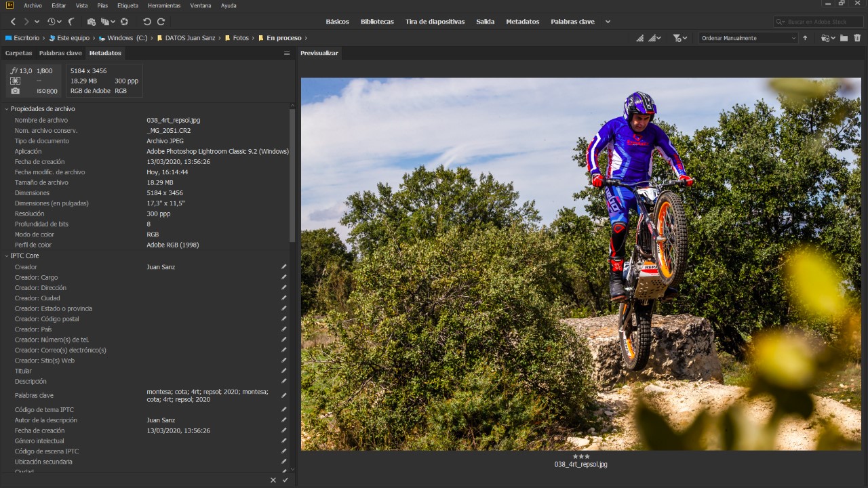The height and width of the screenshot is (488, 868).
Task: Open the Archivo menu
Action: point(33,5)
